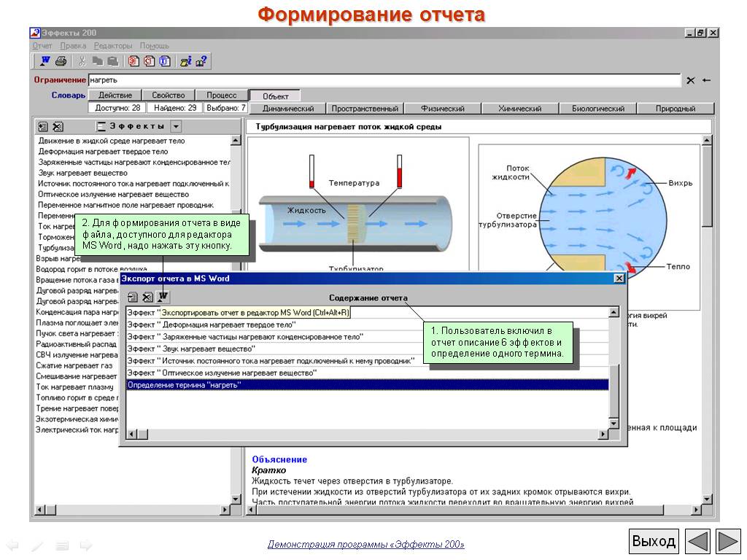Screen dimensions: 747x560
Task: Click the Copy icon in the main toolbar
Action: [97, 61]
